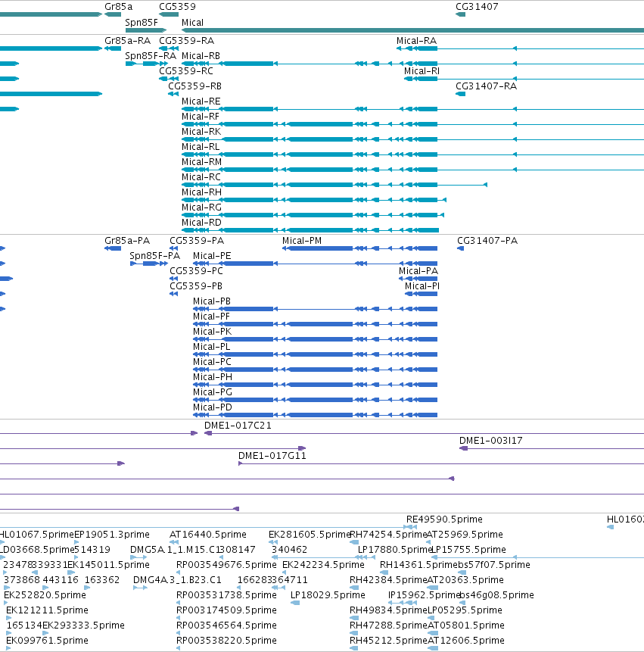The width and height of the screenshot is (644, 652).
Task: Open the Mical-PC protein label
Action: 213,362
